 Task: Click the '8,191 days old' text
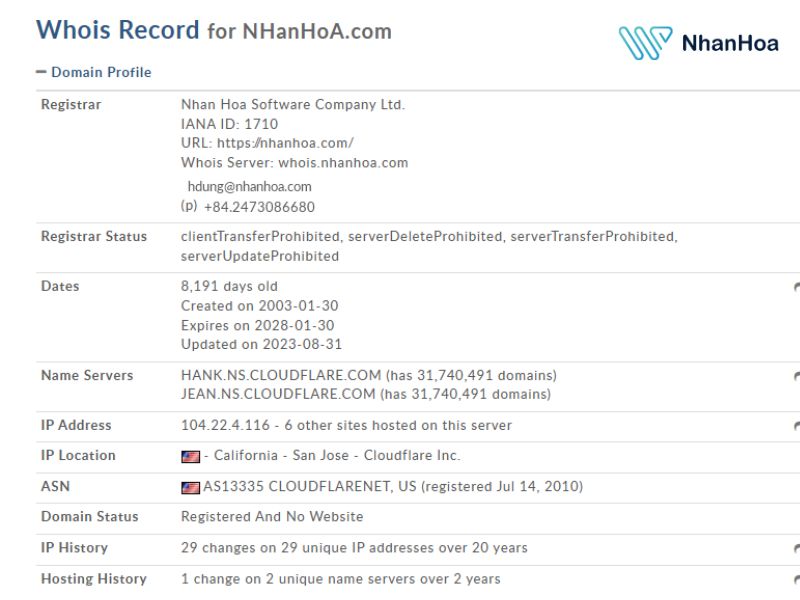tap(229, 286)
